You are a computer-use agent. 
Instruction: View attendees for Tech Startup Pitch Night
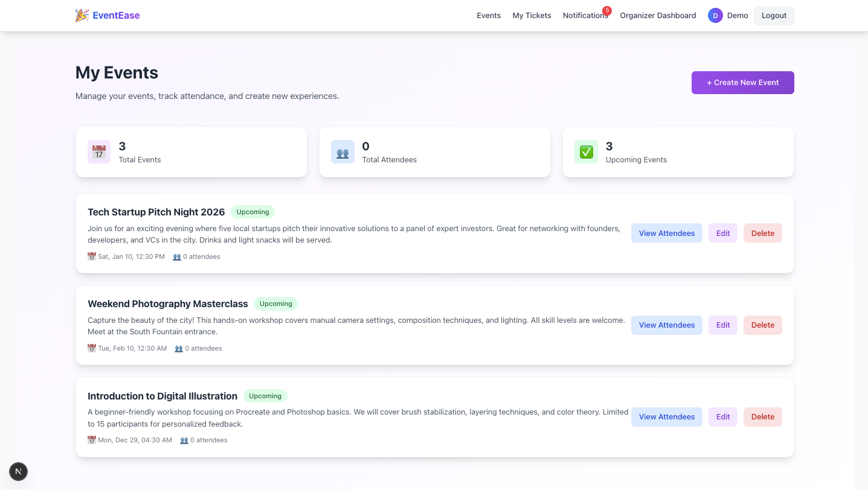coord(666,234)
